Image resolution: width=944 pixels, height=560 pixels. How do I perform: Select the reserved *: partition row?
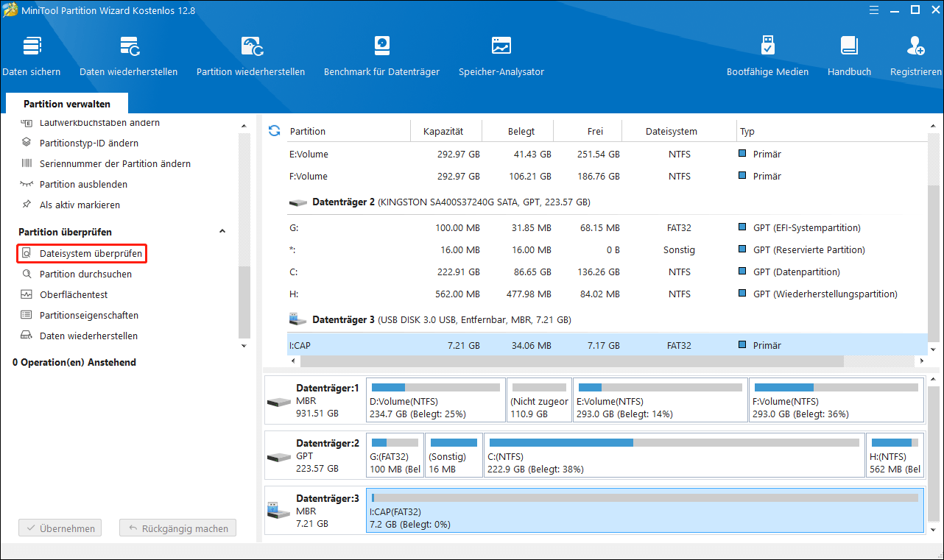click(x=607, y=250)
